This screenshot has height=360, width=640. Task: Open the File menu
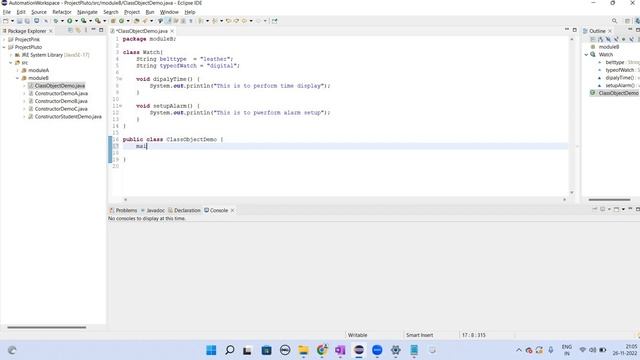pyautogui.click(x=7, y=12)
